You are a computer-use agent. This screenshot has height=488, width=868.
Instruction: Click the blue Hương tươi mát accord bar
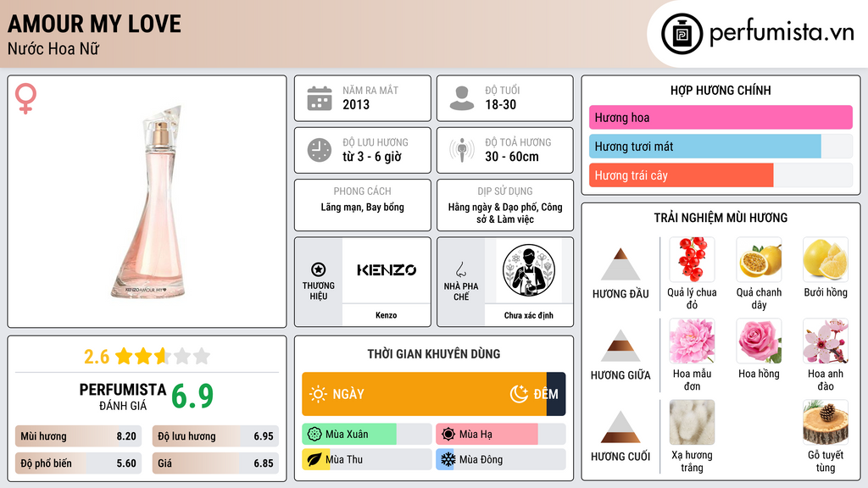click(x=705, y=146)
